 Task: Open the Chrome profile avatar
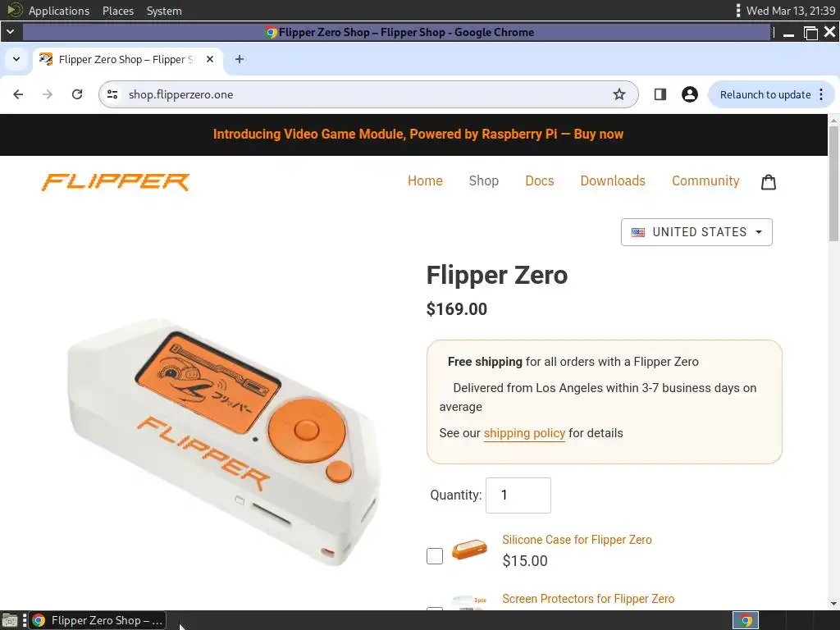coord(689,95)
